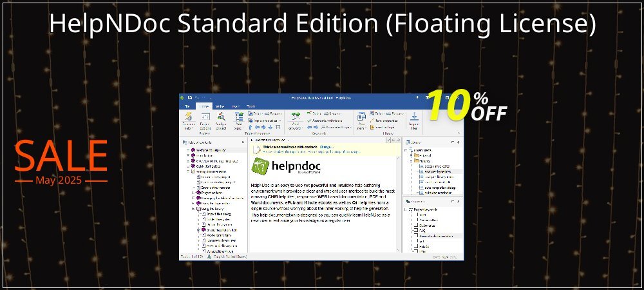
Task: Show Associated topics in Keywords group
Action: [x=335, y=128]
